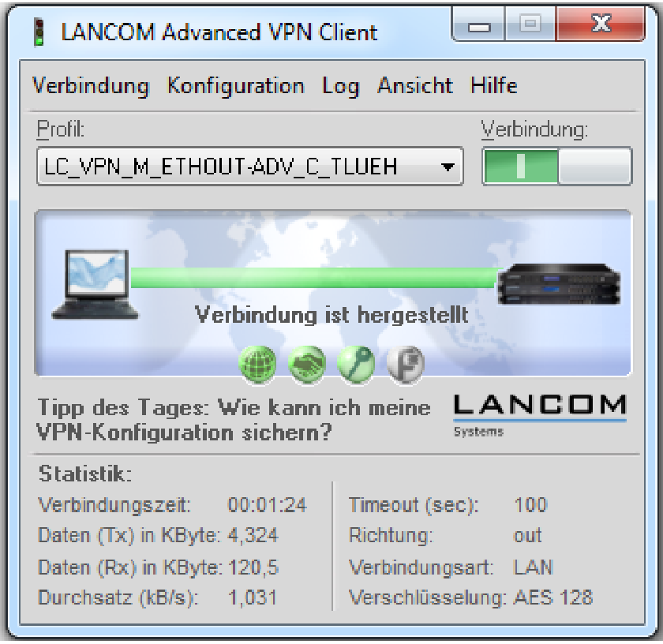Minimize the VPN Client window
The height and width of the screenshot is (644, 663).
coord(478,26)
